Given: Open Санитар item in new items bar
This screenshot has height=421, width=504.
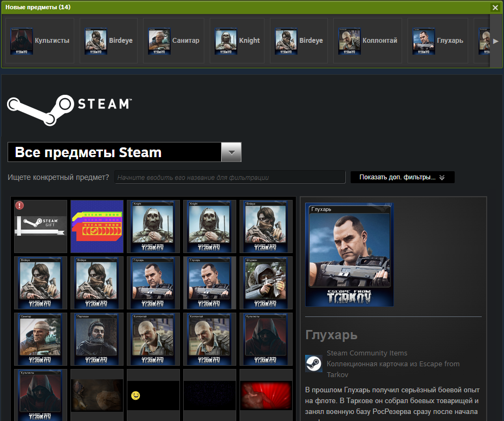Looking at the screenshot, I should click(173, 41).
